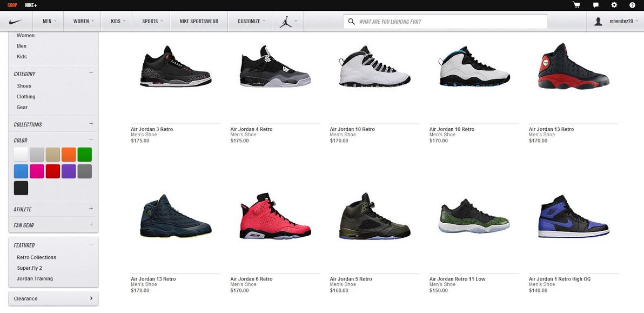Select the purple color swatch
The width and height of the screenshot is (644, 313).
coord(69,171)
